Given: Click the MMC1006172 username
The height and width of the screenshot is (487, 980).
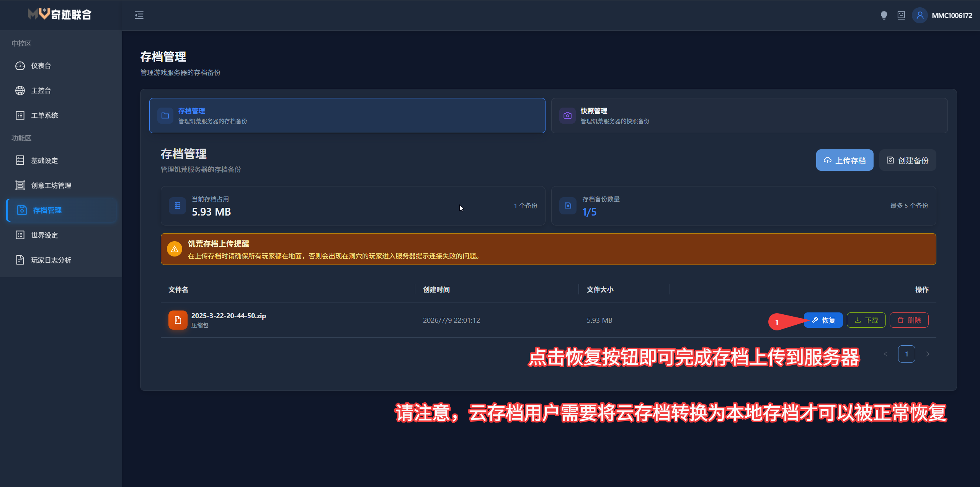Looking at the screenshot, I should 952,16.
